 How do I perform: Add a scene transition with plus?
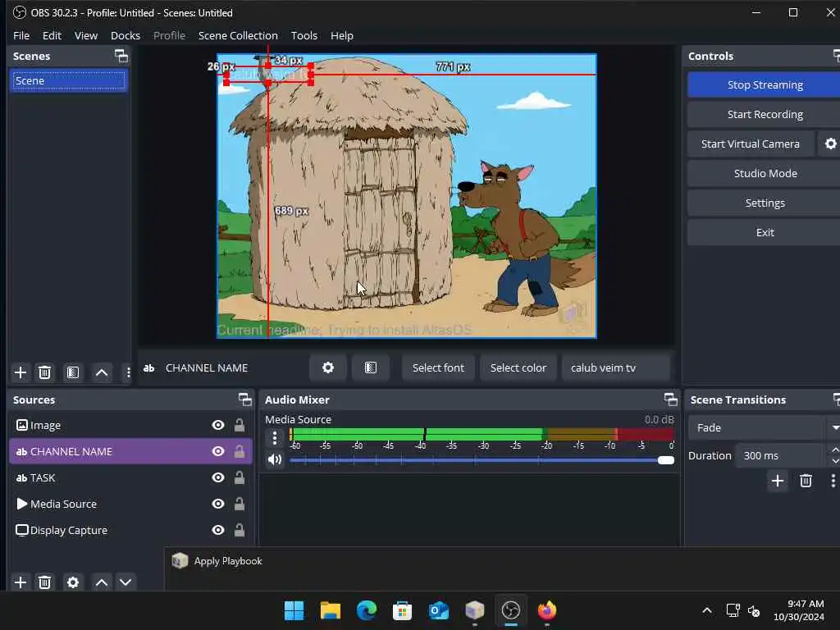pos(778,481)
